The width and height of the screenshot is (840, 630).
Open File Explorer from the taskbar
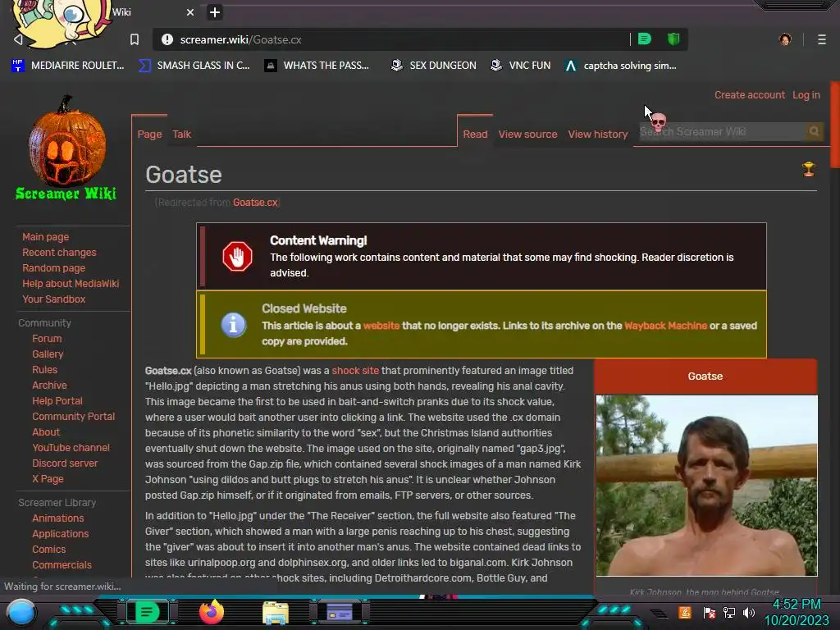click(276, 612)
